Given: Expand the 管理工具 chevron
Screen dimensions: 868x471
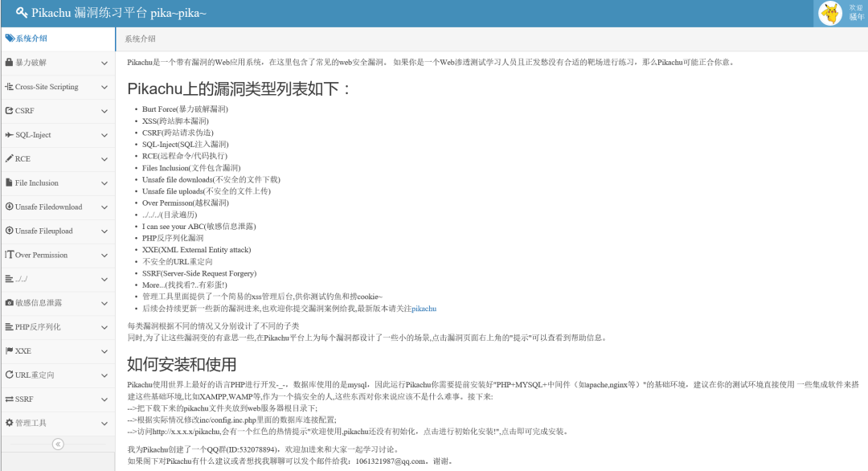Looking at the screenshot, I should [104, 424].
